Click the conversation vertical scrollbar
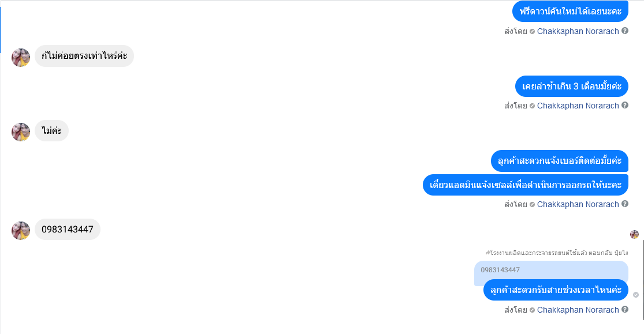 [642, 279]
